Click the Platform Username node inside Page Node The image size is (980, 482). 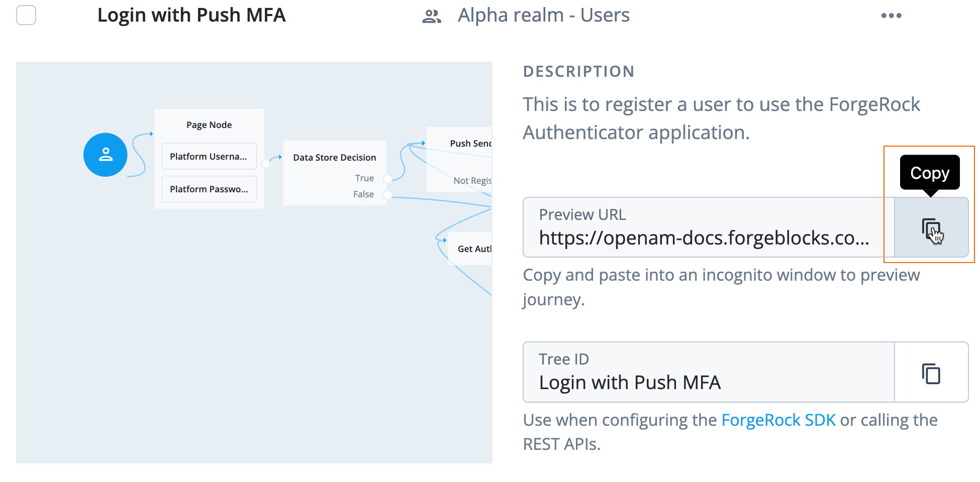(209, 156)
